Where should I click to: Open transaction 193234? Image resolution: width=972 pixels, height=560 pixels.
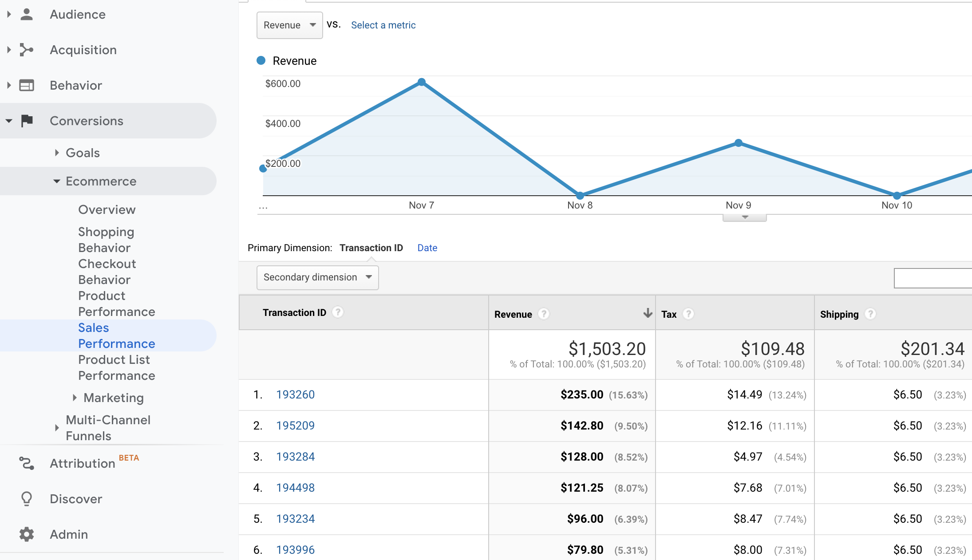295,519
